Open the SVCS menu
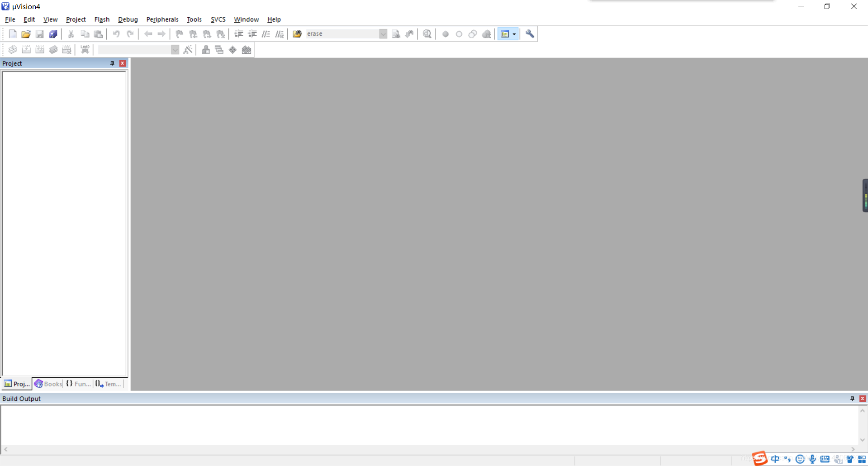 pos(218,19)
